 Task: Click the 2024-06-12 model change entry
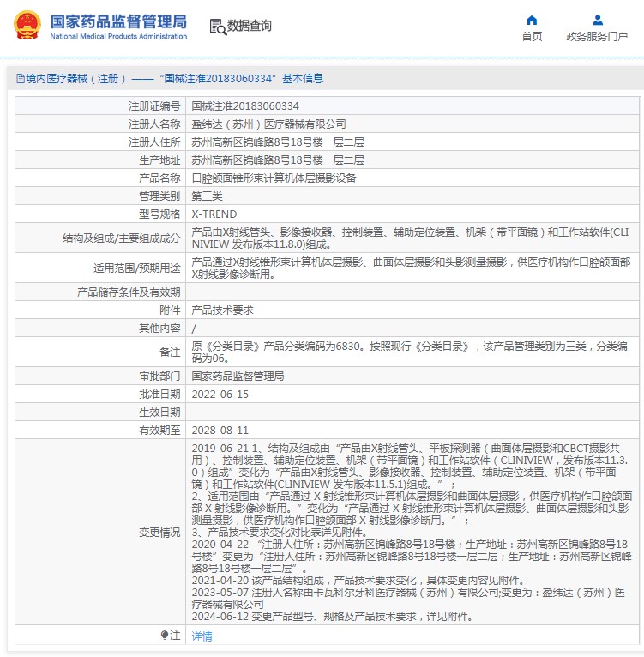click(332, 617)
